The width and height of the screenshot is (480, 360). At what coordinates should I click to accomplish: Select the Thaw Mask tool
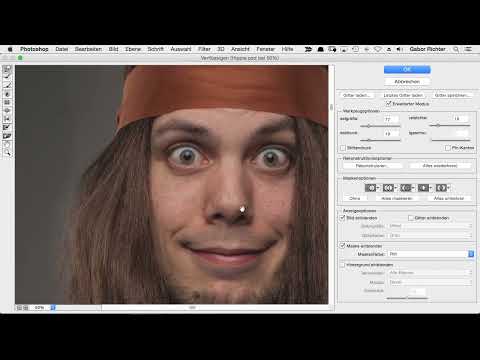point(7,136)
